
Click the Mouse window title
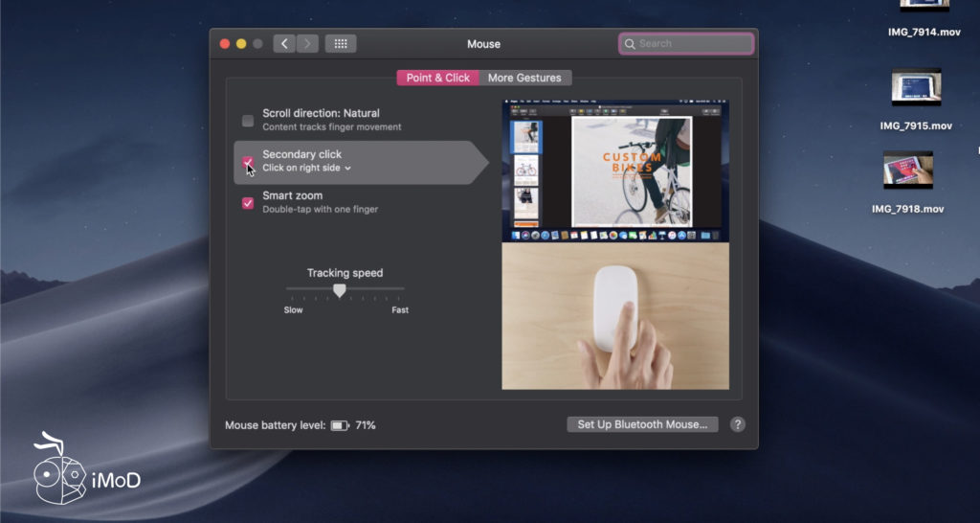(483, 44)
